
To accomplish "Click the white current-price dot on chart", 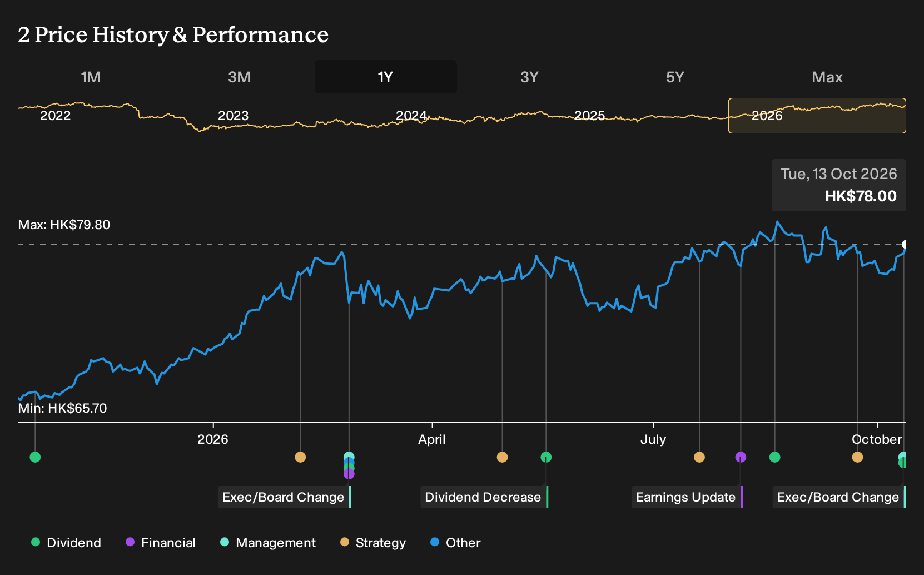I will tap(905, 244).
